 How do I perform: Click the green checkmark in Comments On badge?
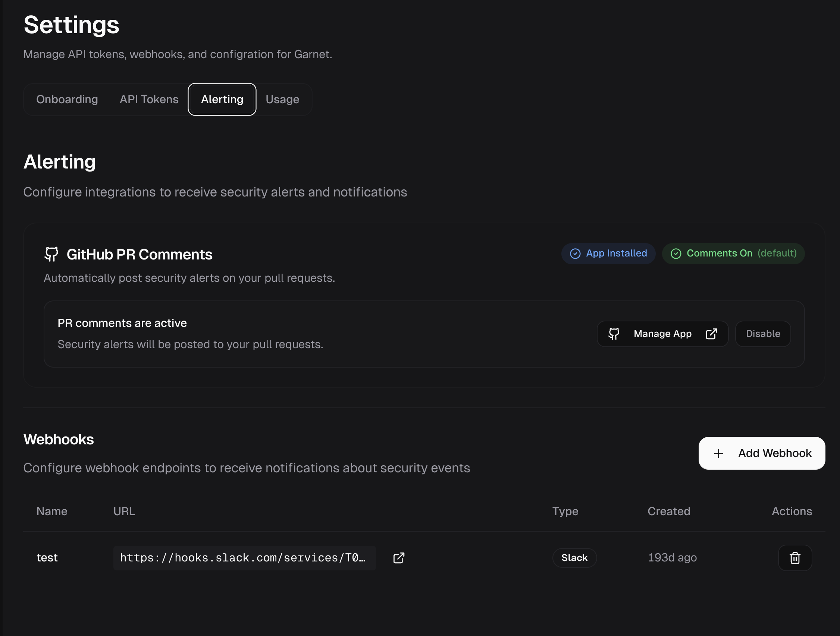pos(676,254)
